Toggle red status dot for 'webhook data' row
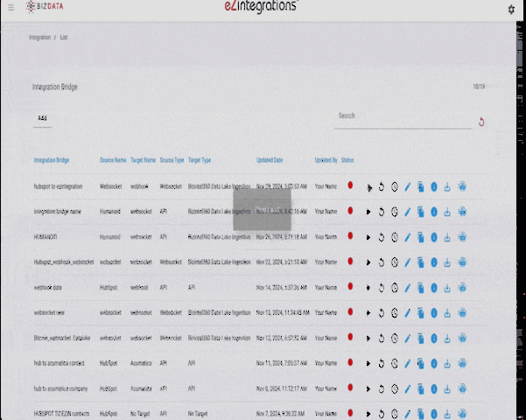This screenshot has height=420, width=526. coord(350,286)
